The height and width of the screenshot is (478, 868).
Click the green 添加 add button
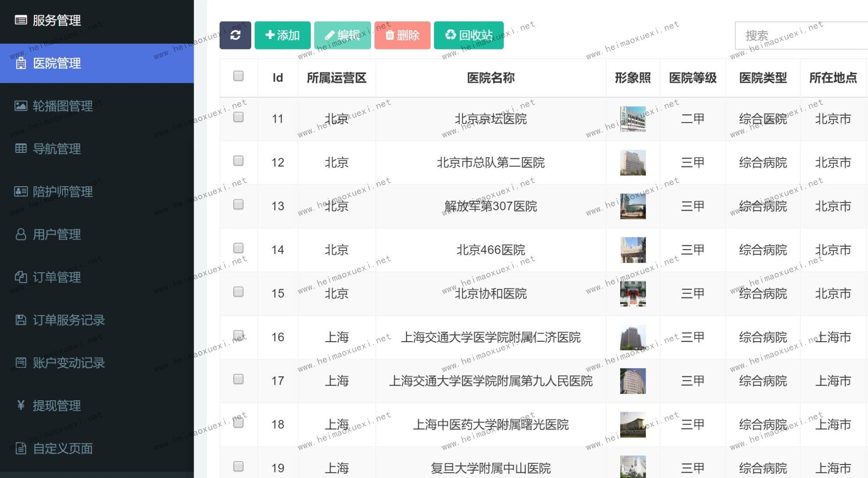pyautogui.click(x=283, y=35)
